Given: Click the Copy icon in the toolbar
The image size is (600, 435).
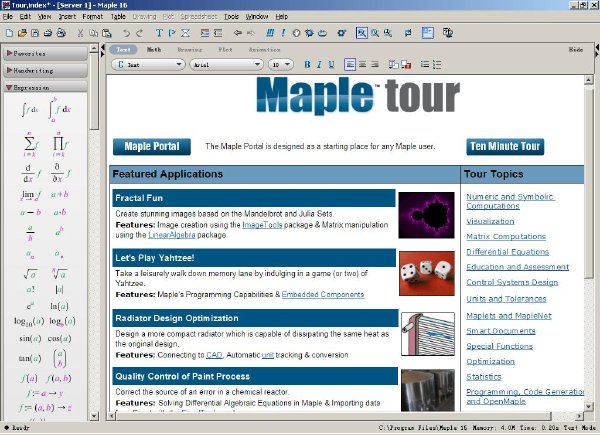Looking at the screenshot, I should tap(93, 33).
